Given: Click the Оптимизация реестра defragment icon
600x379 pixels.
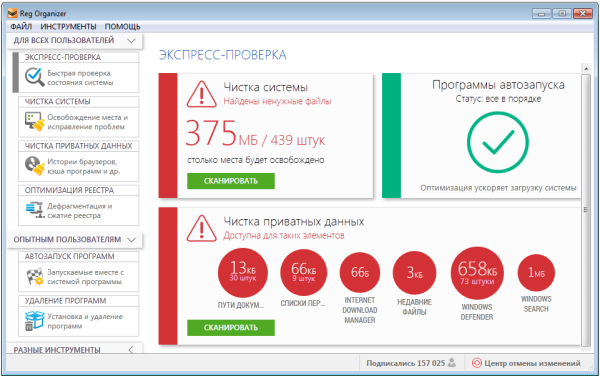Looking at the screenshot, I should (x=35, y=210).
